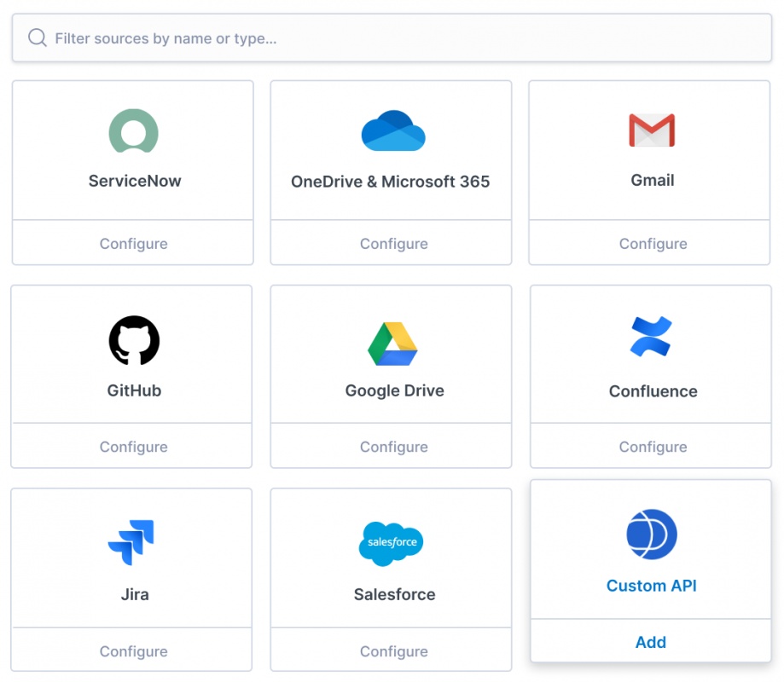
Task: Focus the Filter sources search field
Action: pyautogui.click(x=401, y=38)
